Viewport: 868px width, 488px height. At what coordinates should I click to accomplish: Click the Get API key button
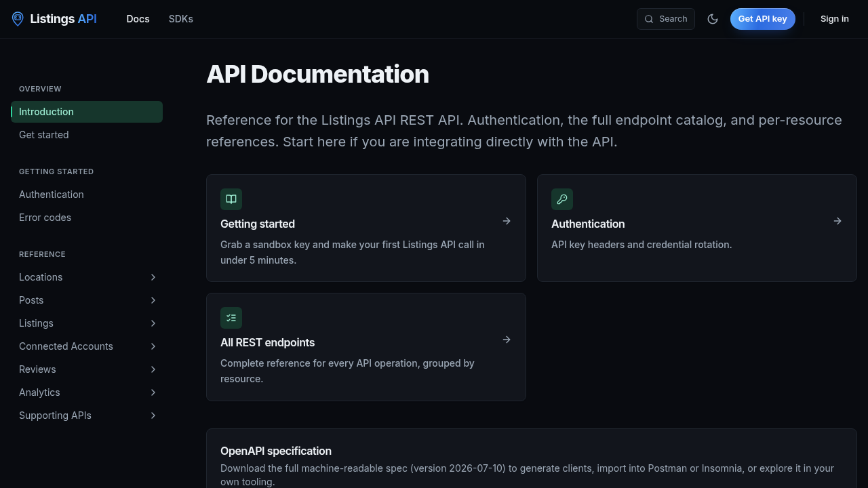tap(763, 19)
